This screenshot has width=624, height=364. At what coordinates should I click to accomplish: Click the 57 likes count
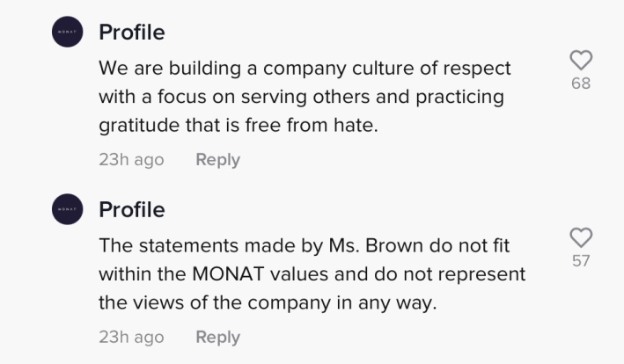point(581,261)
